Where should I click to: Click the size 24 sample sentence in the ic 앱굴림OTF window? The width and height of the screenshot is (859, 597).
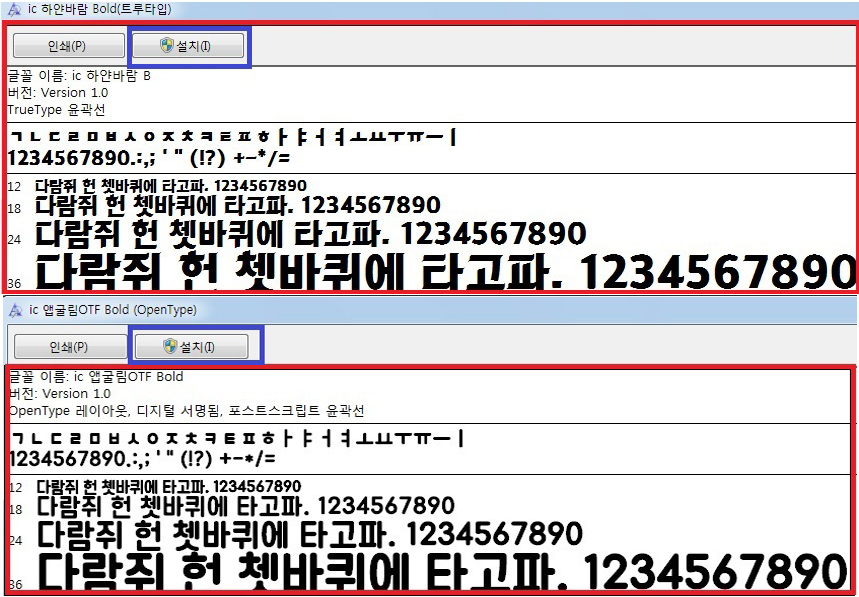point(310,535)
